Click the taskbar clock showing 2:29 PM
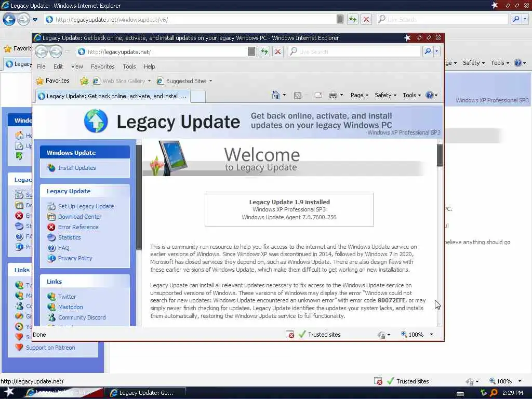The height and width of the screenshot is (399, 532). coord(513,393)
